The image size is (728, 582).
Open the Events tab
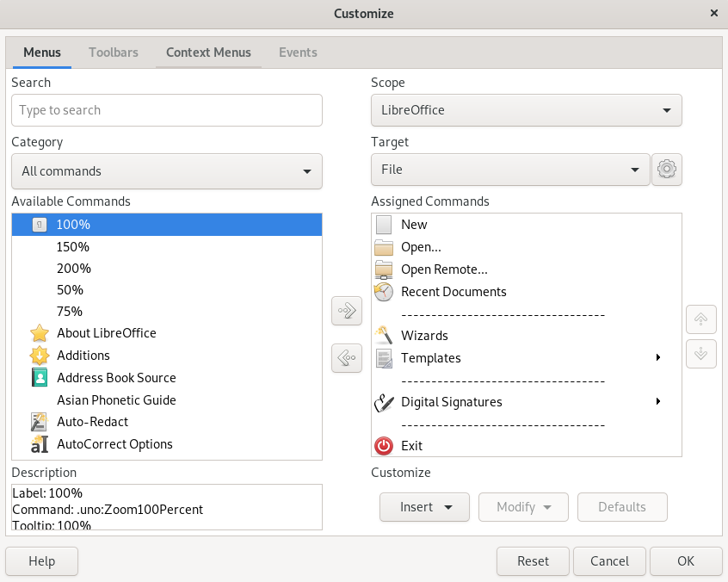point(298,53)
